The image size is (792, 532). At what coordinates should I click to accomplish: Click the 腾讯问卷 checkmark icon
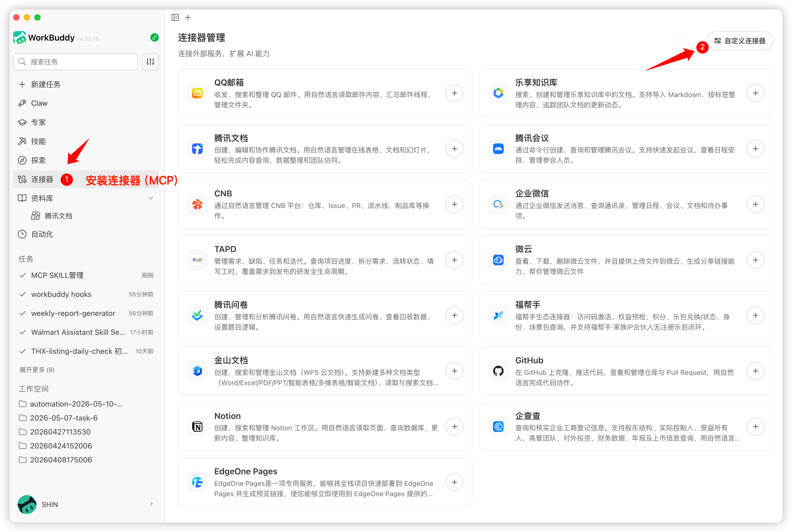click(197, 316)
